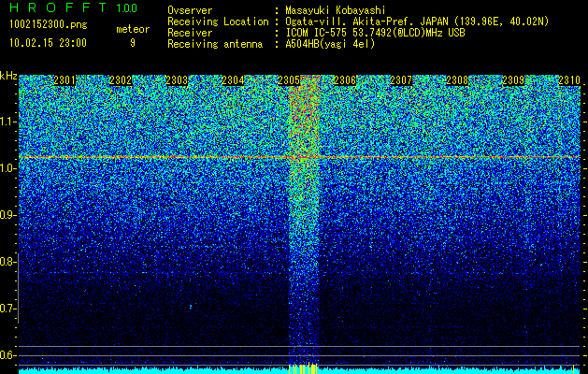Click the 0.7 frequency axis label
This screenshot has height=374, width=588.
click(8, 309)
